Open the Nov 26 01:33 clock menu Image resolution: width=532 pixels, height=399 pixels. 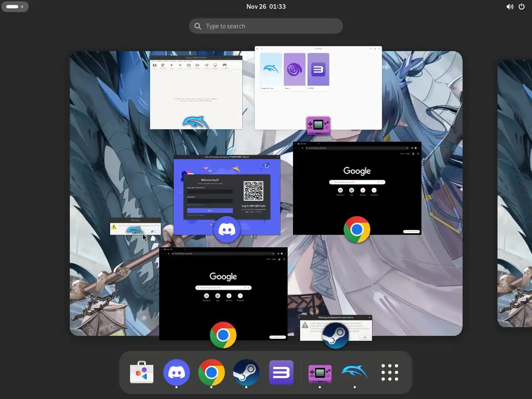[266, 7]
